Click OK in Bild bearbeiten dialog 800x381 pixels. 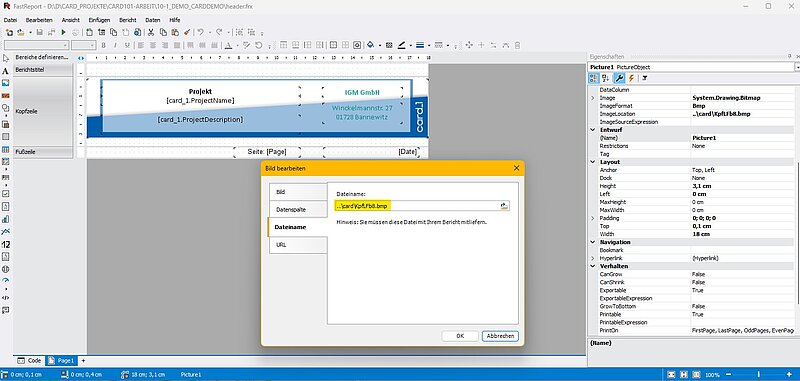click(x=460, y=336)
